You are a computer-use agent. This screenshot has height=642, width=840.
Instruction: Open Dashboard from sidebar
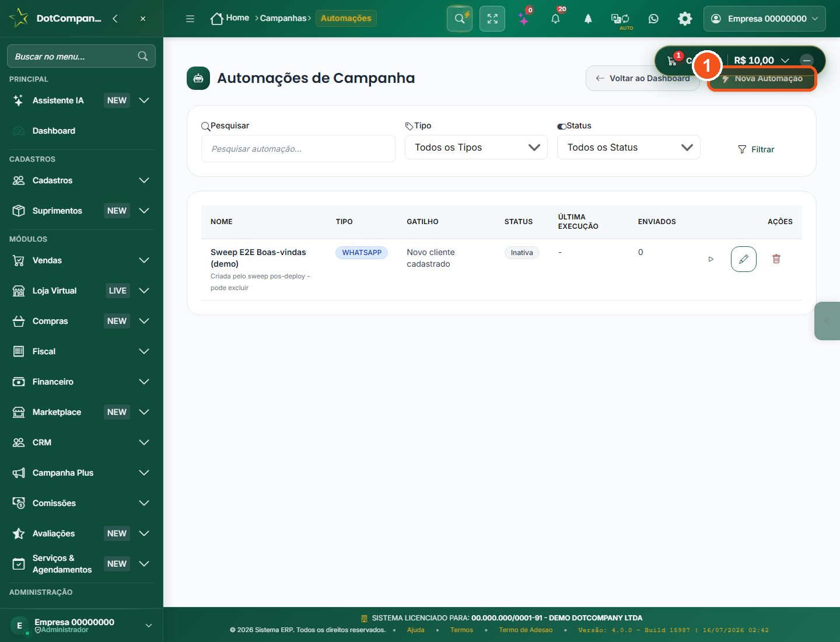[82, 131]
